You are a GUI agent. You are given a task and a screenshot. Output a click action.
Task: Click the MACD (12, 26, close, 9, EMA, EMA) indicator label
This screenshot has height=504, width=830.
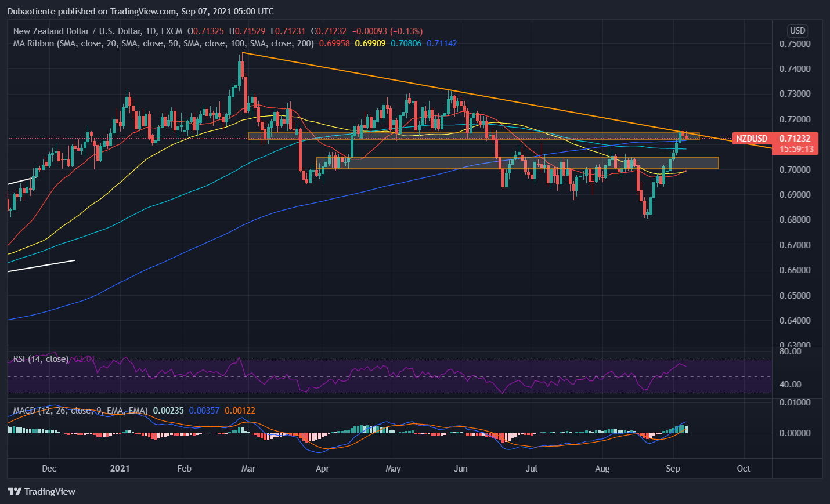click(x=80, y=411)
